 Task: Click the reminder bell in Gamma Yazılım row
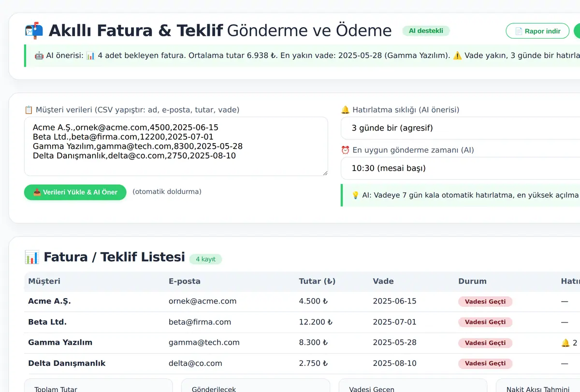[x=565, y=343]
